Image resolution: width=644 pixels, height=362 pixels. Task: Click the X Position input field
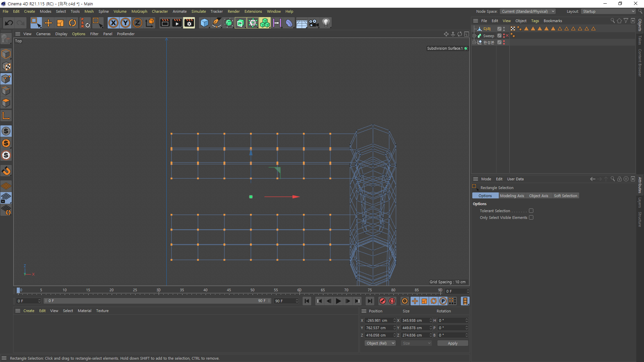[x=378, y=320]
